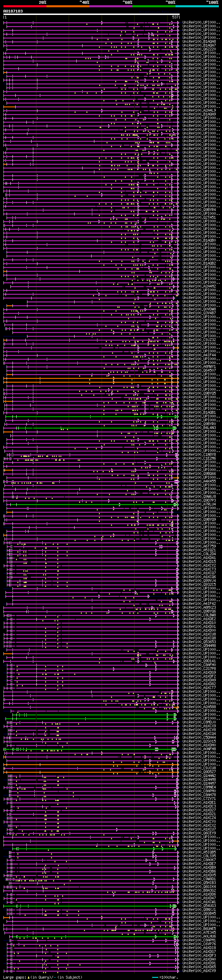This screenshot has height=980, width=222.
Task: Select the UniRef100_C8L2D4 label
Action: (199, 554)
